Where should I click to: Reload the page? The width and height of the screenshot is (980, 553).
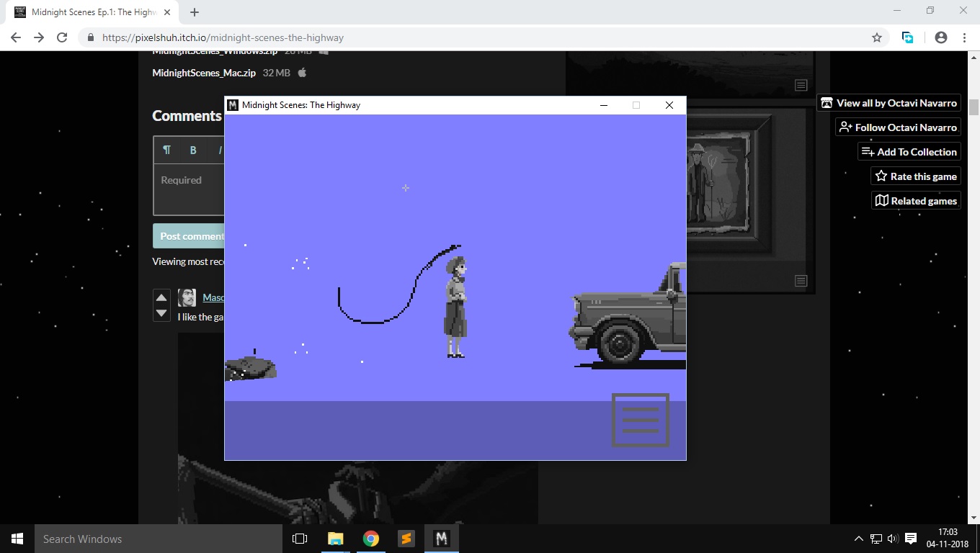pyautogui.click(x=62, y=37)
